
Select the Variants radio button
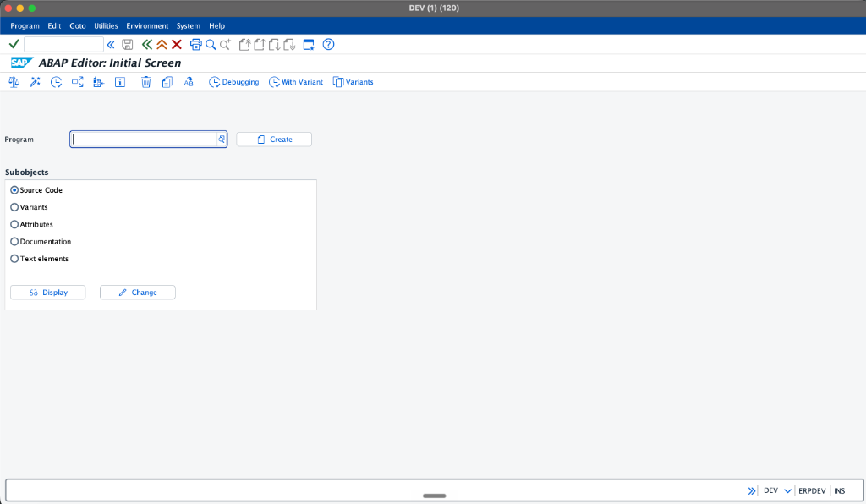14,207
